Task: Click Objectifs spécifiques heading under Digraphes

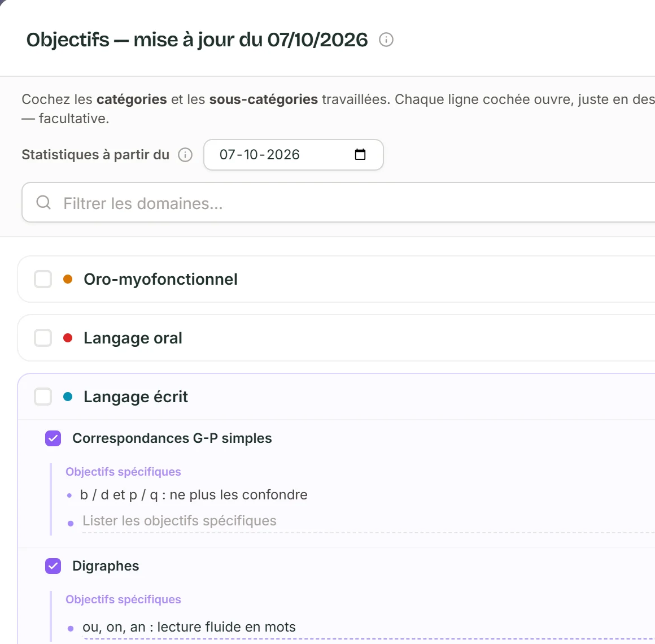Action: tap(123, 599)
